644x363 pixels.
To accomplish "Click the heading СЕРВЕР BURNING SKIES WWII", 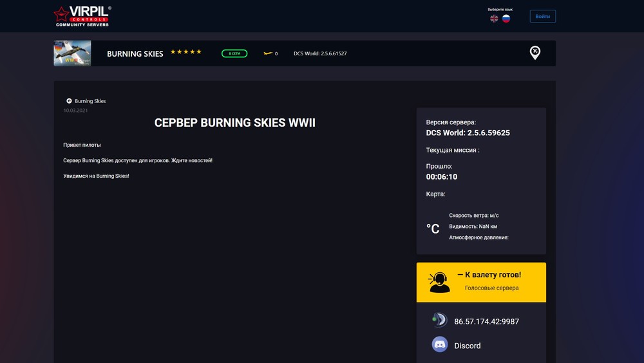I will click(x=235, y=123).
